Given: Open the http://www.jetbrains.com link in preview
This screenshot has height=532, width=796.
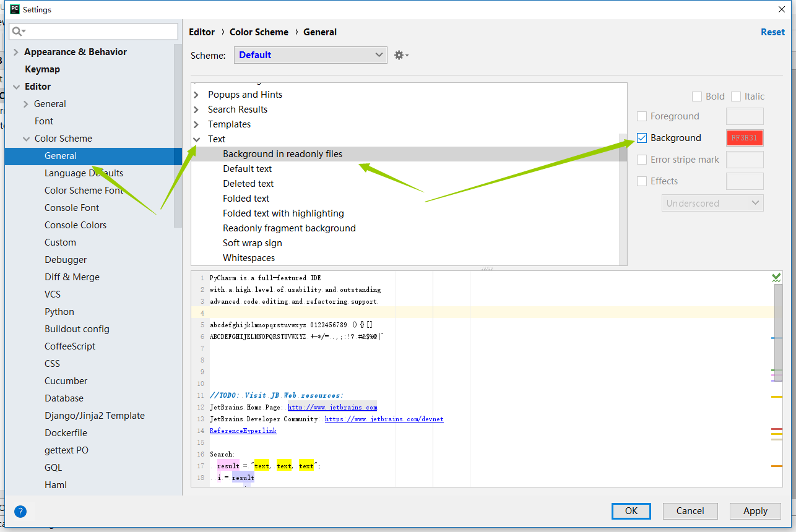Looking at the screenshot, I should click(332, 407).
